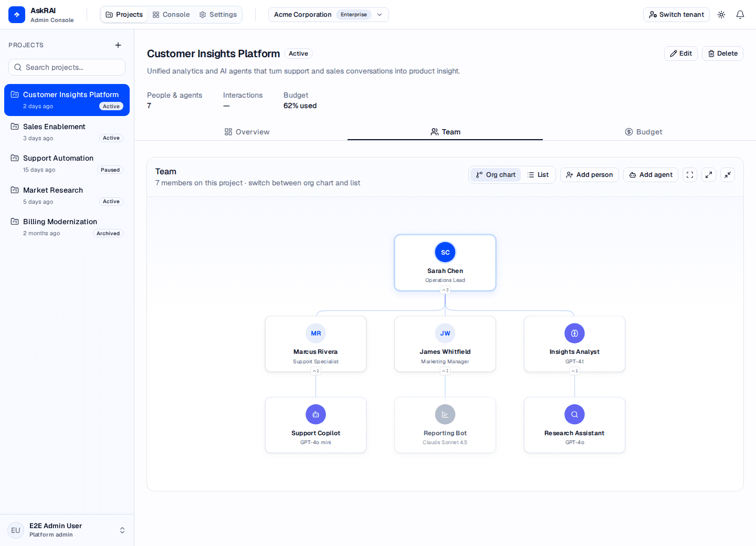Collapse Insights Analyst's report toggle
Image resolution: width=756 pixels, height=546 pixels.
574,371
